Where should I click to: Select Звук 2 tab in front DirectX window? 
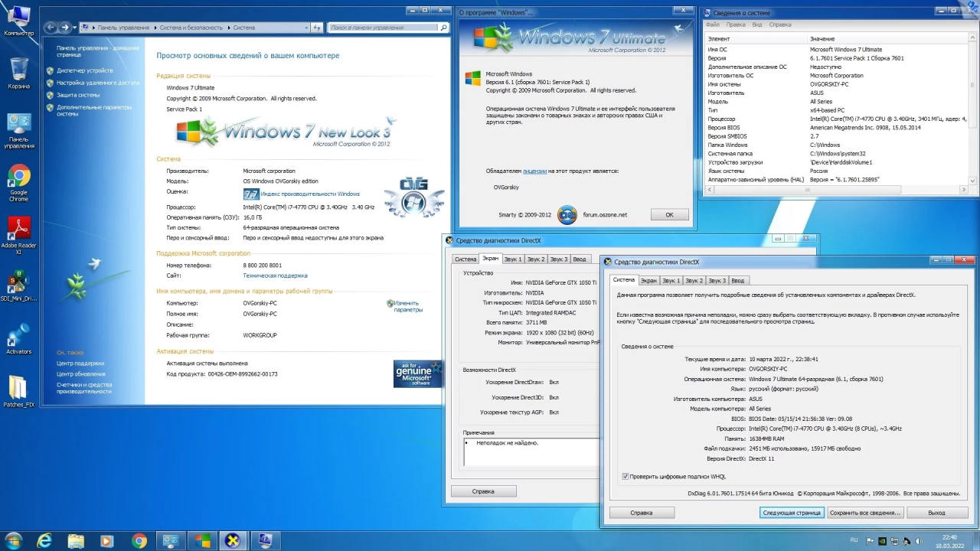(694, 280)
